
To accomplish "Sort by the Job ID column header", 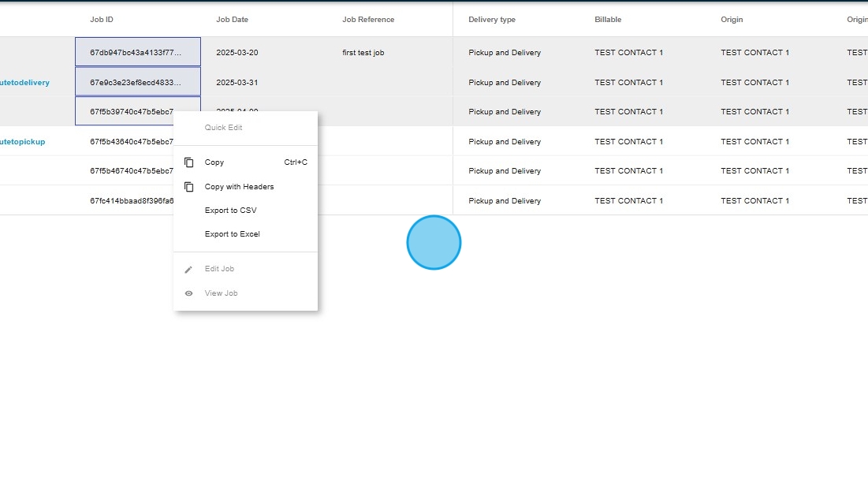I will tap(102, 20).
